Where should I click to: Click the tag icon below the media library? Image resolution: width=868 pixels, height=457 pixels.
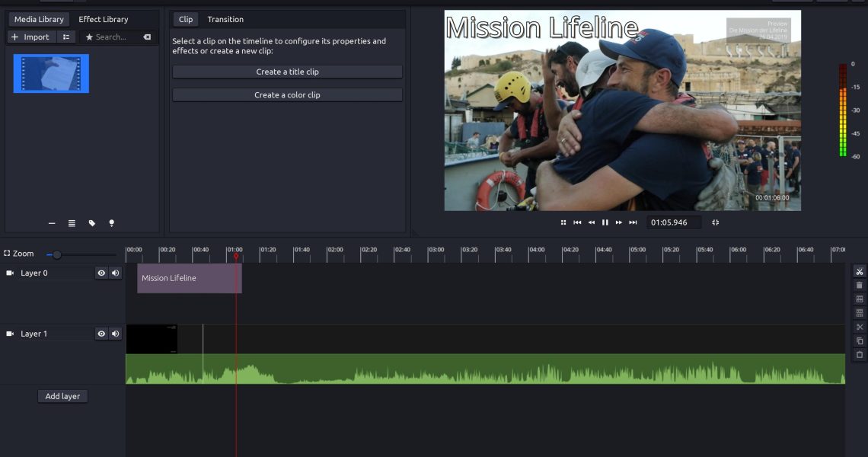pyautogui.click(x=92, y=223)
